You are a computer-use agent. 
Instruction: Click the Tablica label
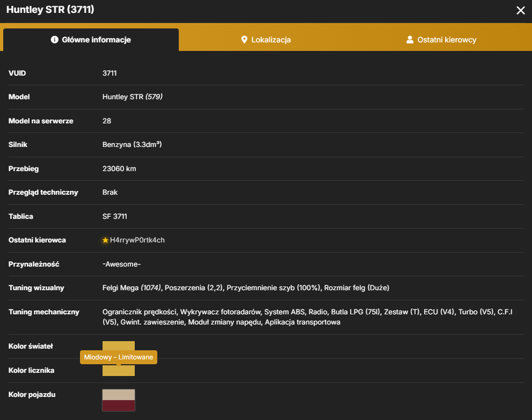click(21, 216)
